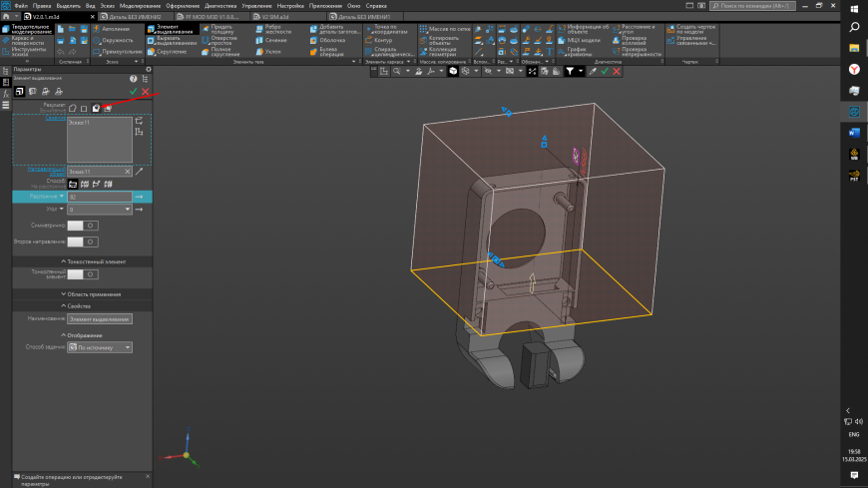Switch to the FF MOD M3D document tab
This screenshot has height=488, width=868.
pos(213,17)
